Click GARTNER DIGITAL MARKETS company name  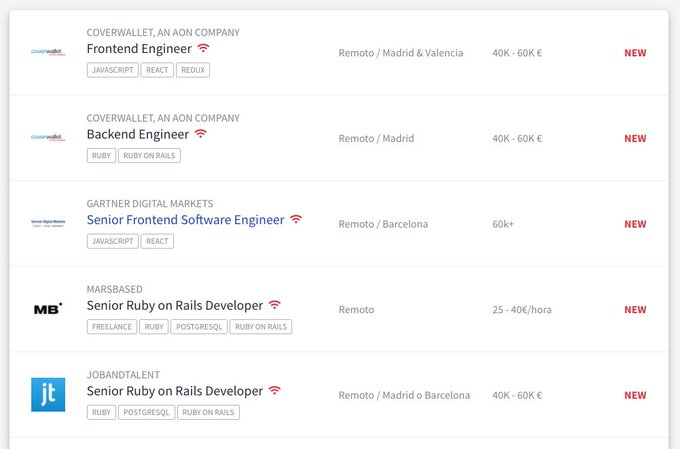[x=150, y=203]
